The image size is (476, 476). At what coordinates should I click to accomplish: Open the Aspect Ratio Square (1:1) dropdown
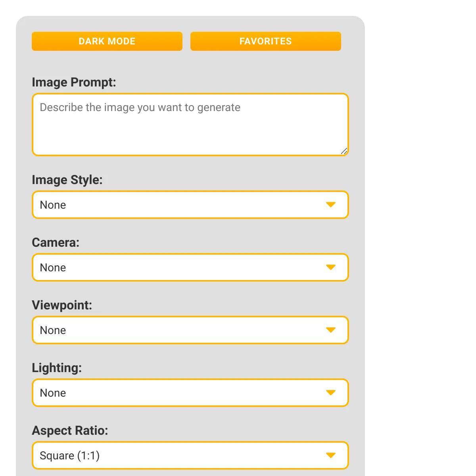pyautogui.click(x=190, y=455)
